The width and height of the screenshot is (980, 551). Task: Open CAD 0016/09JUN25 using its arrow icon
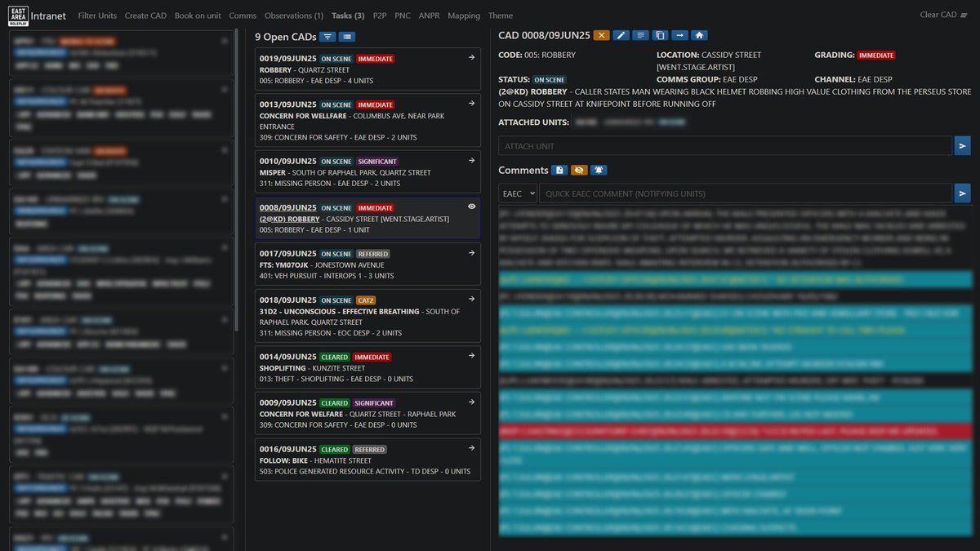click(x=471, y=449)
